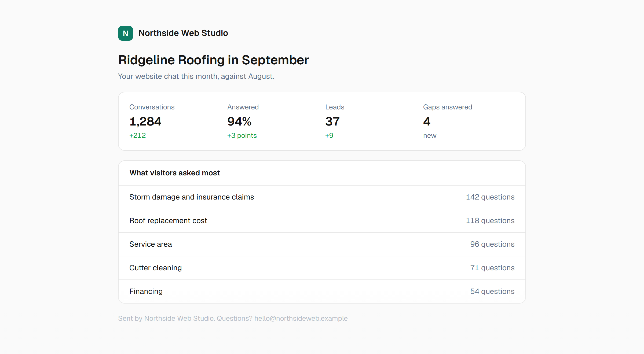Click the word new under Gaps answered

(x=430, y=135)
